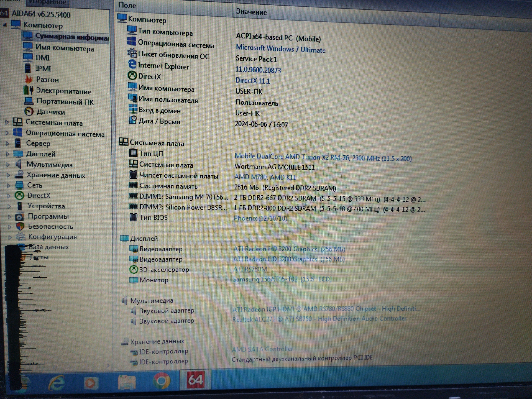The height and width of the screenshot is (399, 532).
Task: Open Microsoft Windows 7 Ultimate link
Action: [280, 49]
